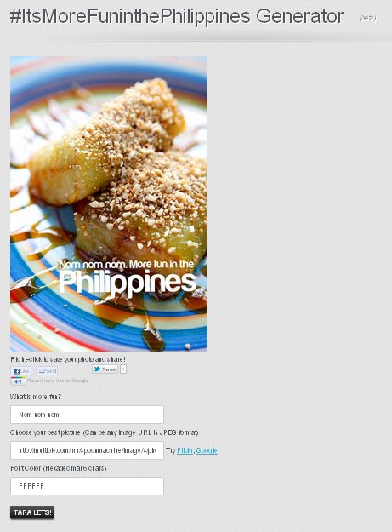
Task: Share via the Twitter Tweet button
Action: [105, 369]
